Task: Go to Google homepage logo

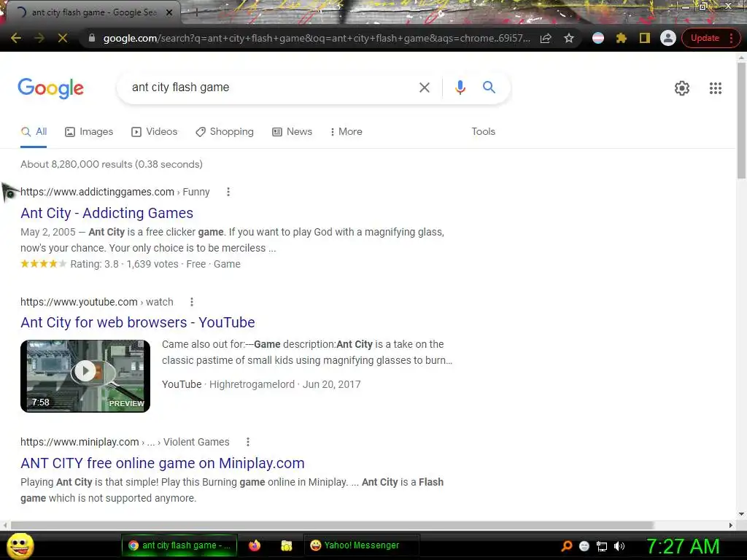Action: click(x=50, y=88)
